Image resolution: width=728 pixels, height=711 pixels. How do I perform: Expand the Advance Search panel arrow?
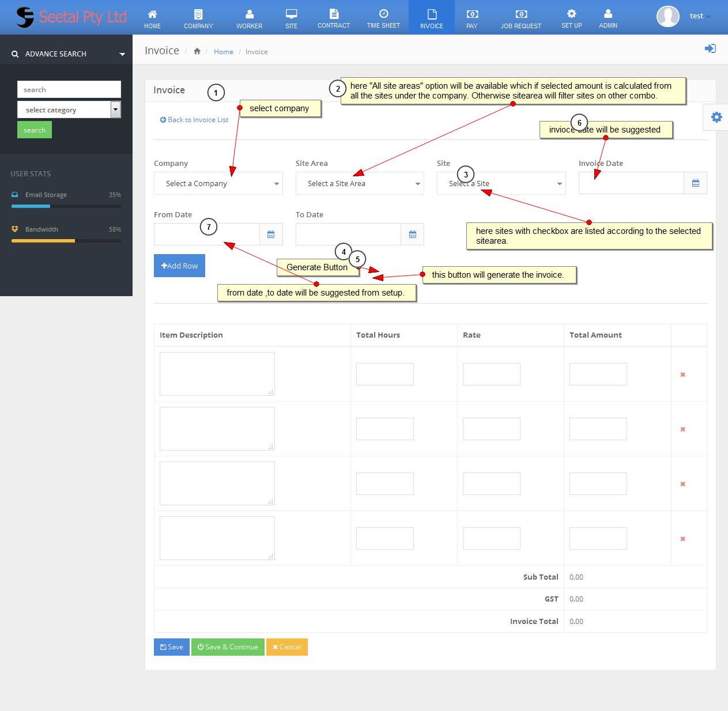122,54
